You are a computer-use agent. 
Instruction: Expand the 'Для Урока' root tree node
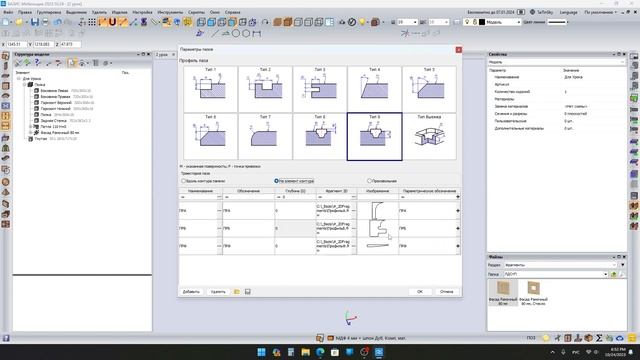tap(18, 78)
